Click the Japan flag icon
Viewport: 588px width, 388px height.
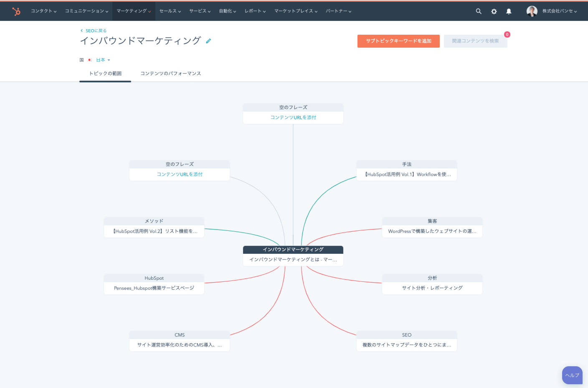click(90, 60)
